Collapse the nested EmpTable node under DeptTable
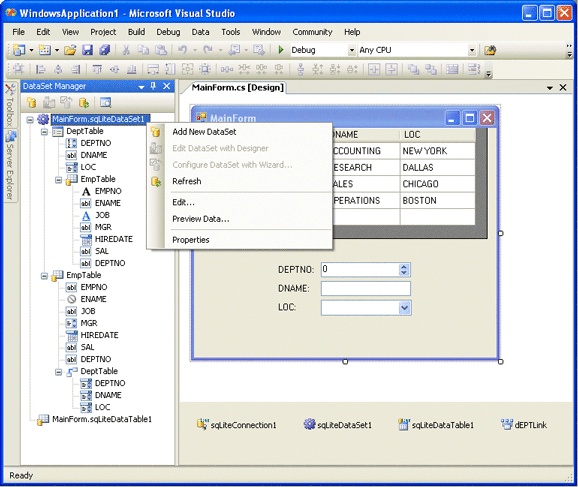 (x=59, y=180)
